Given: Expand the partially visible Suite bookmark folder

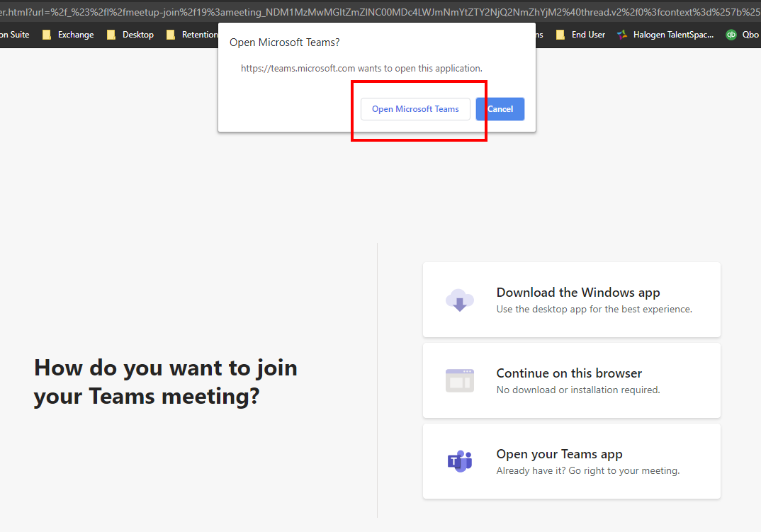Looking at the screenshot, I should 14,35.
